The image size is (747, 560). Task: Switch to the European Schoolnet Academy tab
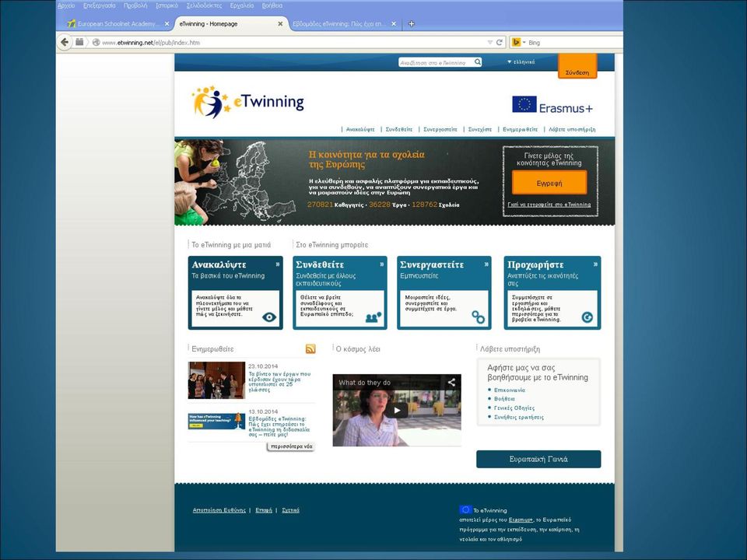(117, 24)
